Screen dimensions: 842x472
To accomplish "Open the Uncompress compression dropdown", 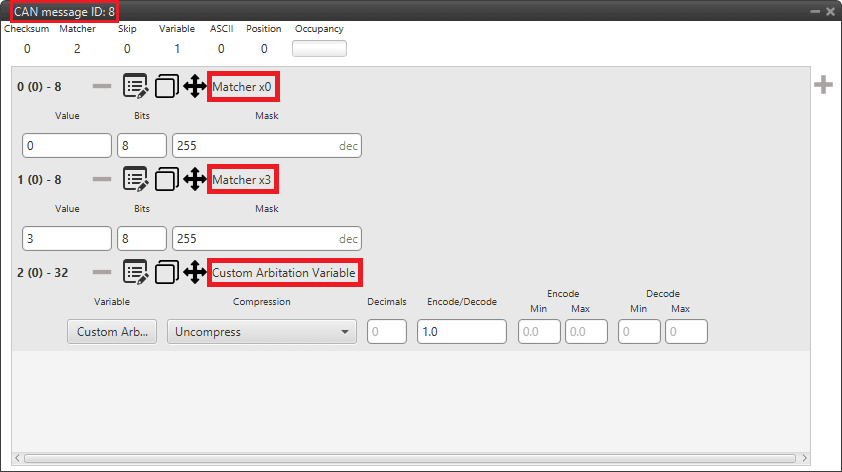I will click(261, 332).
